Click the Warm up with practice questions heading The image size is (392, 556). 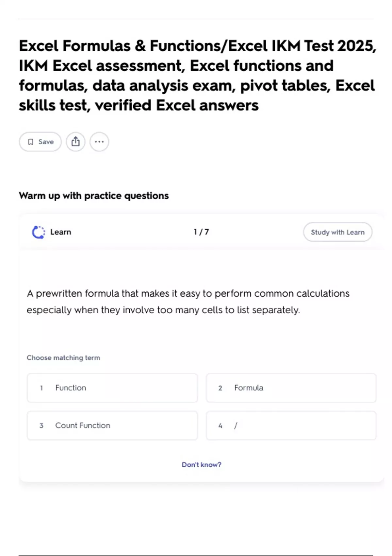click(94, 196)
